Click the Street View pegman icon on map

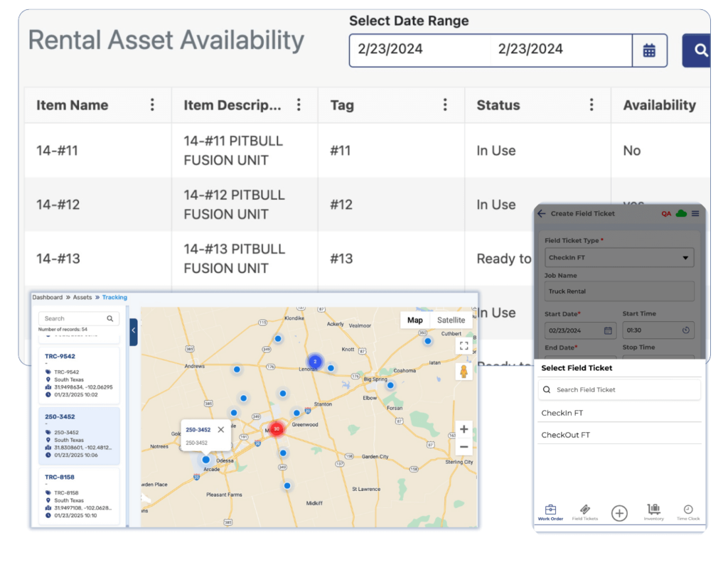(464, 370)
